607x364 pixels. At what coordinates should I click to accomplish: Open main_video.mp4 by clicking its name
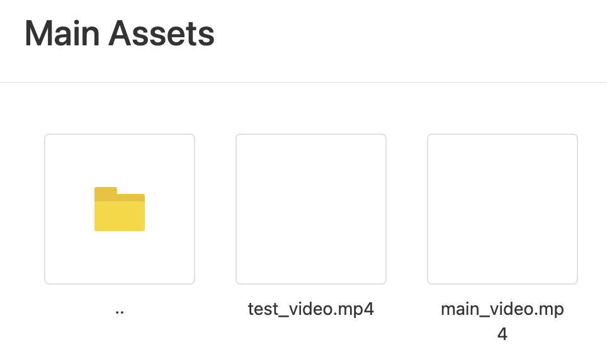pos(502,309)
